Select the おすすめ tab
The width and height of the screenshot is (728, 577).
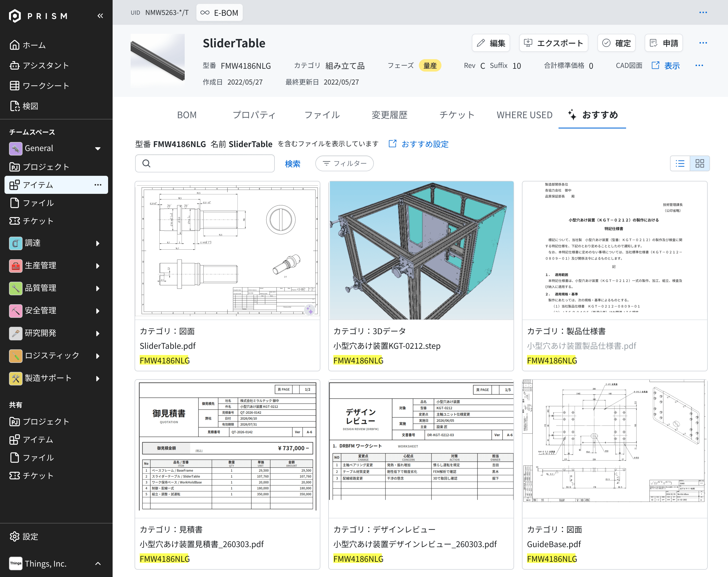click(592, 115)
